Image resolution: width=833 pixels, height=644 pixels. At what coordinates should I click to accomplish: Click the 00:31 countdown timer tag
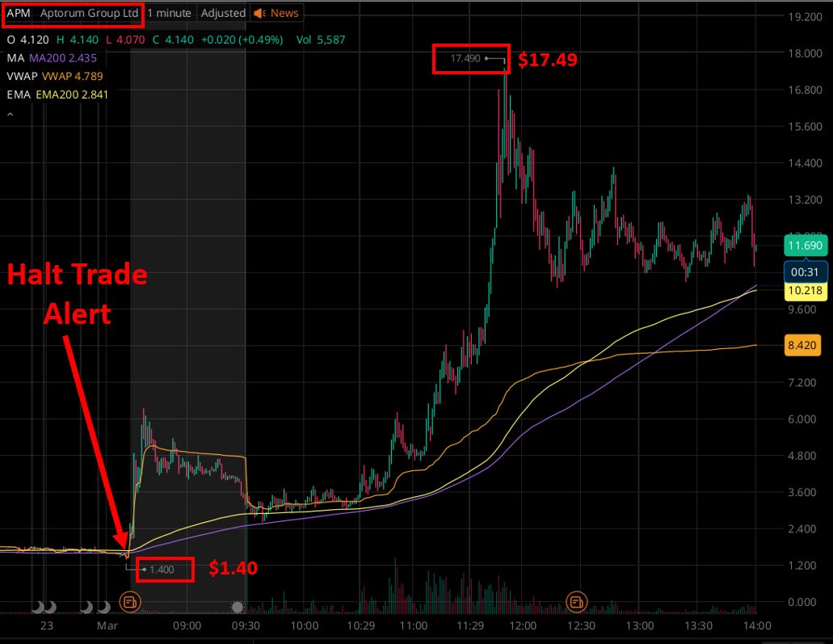805,272
